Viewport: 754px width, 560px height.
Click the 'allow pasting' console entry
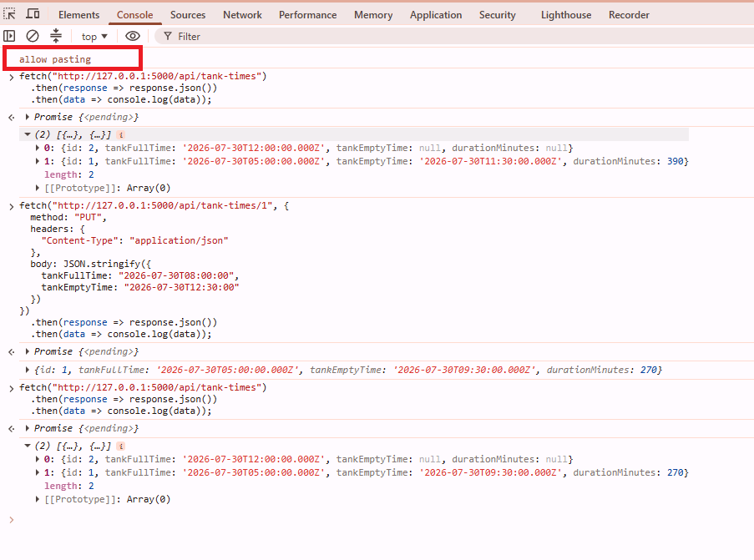[55, 59]
